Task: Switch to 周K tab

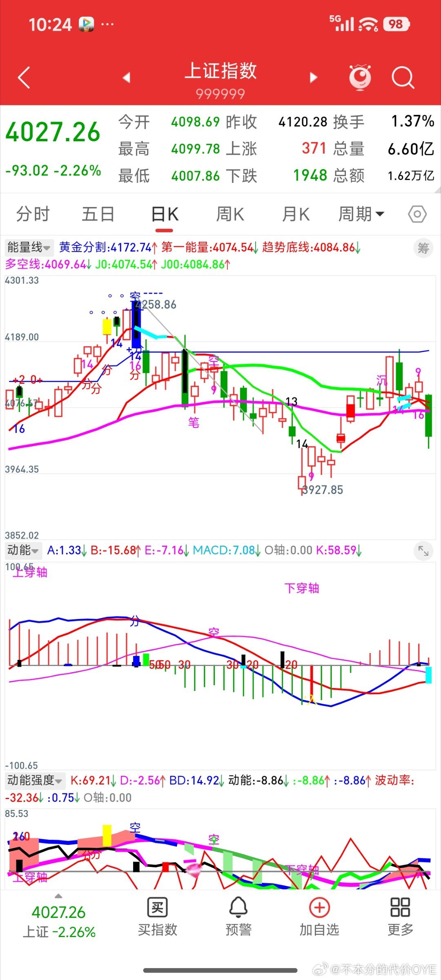Action: click(x=230, y=214)
